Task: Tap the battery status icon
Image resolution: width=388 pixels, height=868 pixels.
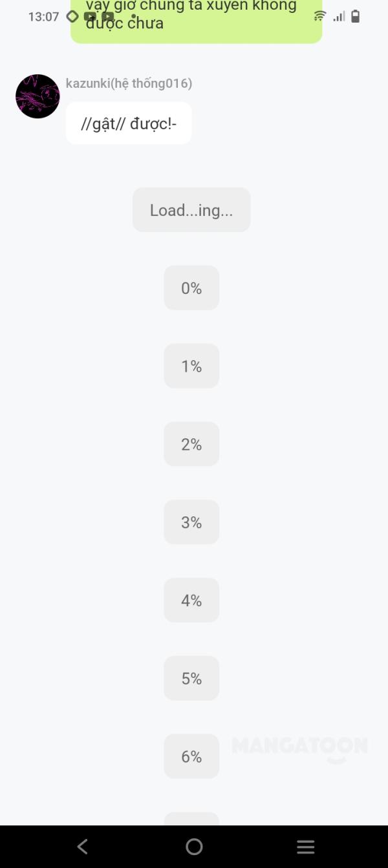Action: [355, 16]
